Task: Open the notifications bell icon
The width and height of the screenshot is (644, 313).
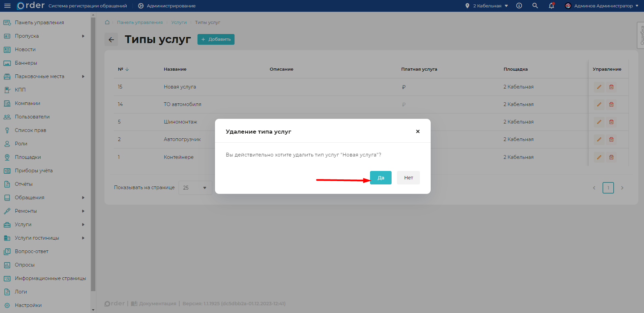Action: [x=551, y=6]
